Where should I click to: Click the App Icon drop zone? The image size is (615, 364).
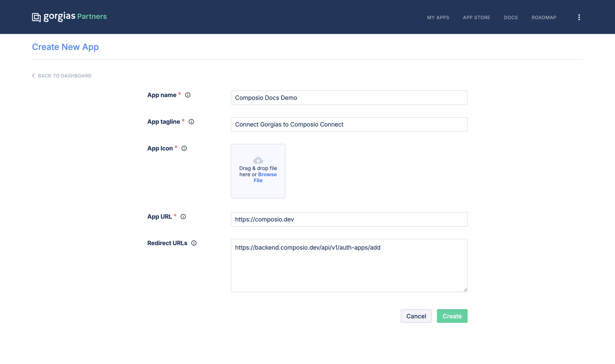click(x=258, y=171)
